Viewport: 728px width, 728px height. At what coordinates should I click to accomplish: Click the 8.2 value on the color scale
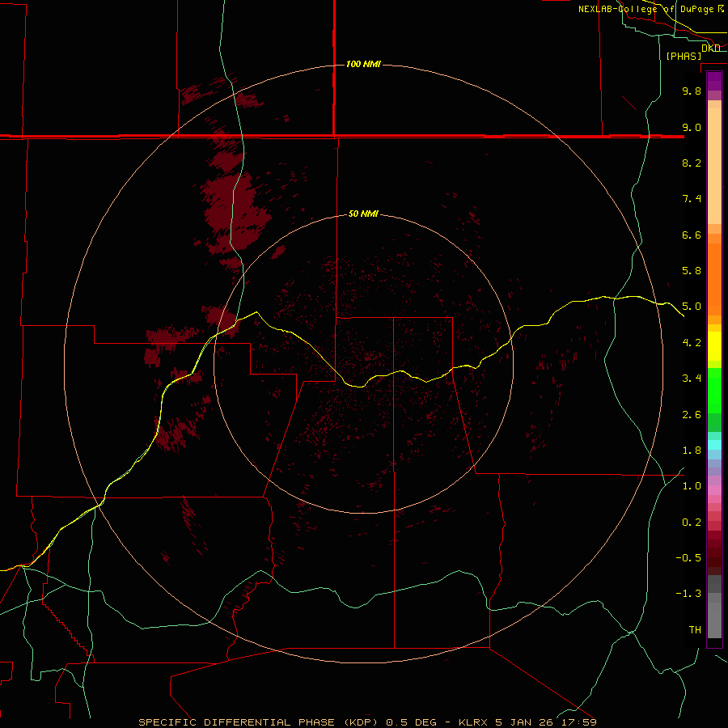tap(692, 163)
